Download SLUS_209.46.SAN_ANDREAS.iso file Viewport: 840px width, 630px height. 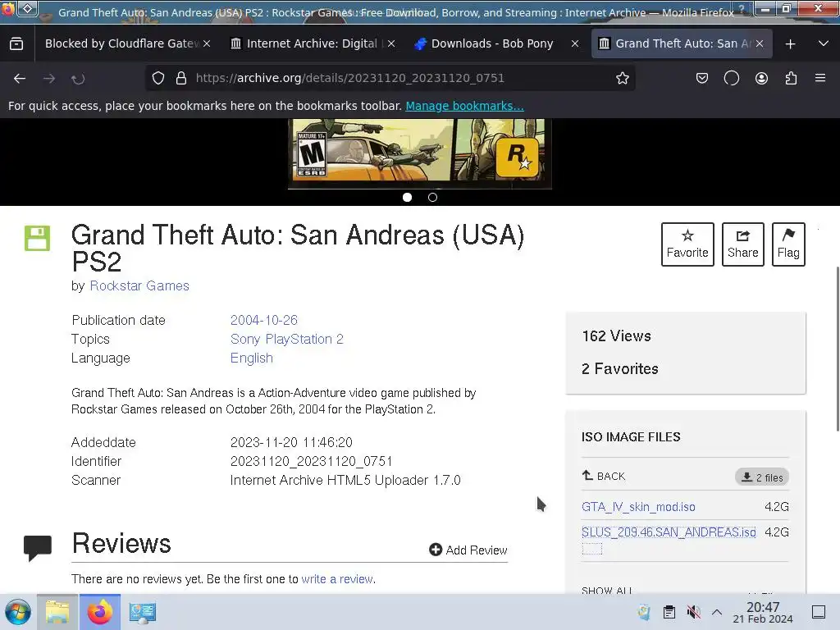[669, 532]
